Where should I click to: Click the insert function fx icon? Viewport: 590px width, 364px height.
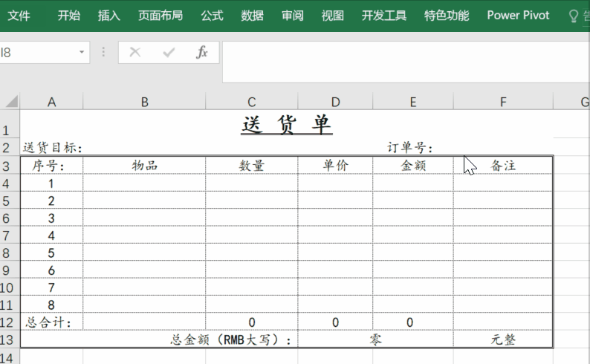pyautogui.click(x=202, y=52)
